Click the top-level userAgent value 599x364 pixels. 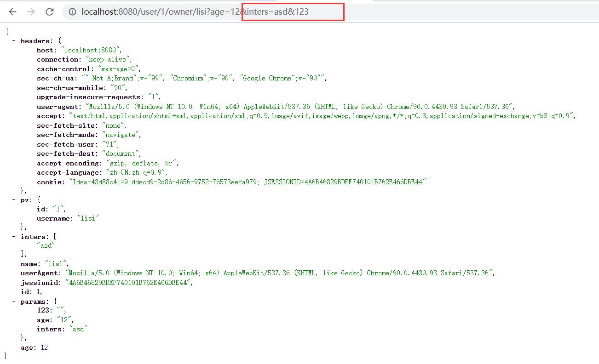pyautogui.click(x=279, y=273)
